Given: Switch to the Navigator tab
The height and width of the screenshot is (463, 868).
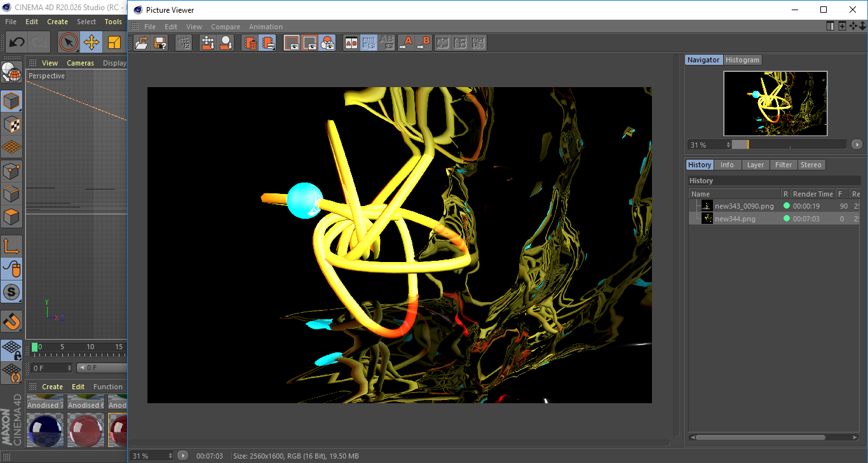Looking at the screenshot, I should (703, 60).
